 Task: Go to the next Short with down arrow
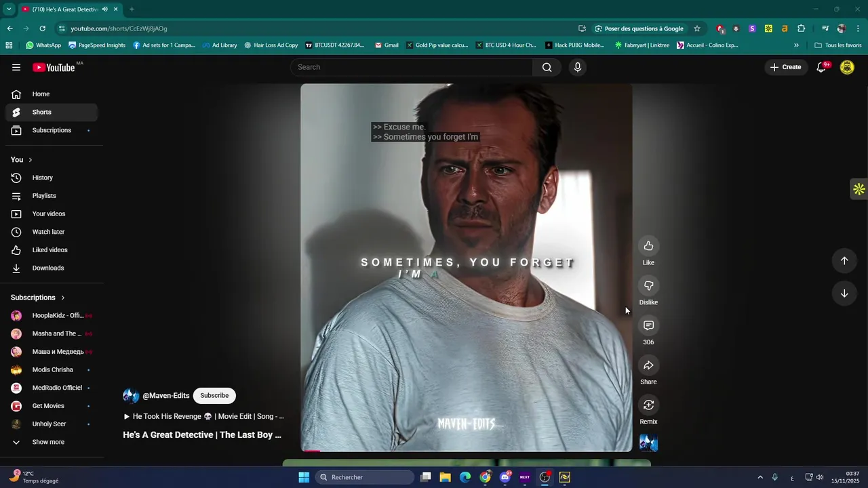[844, 293]
